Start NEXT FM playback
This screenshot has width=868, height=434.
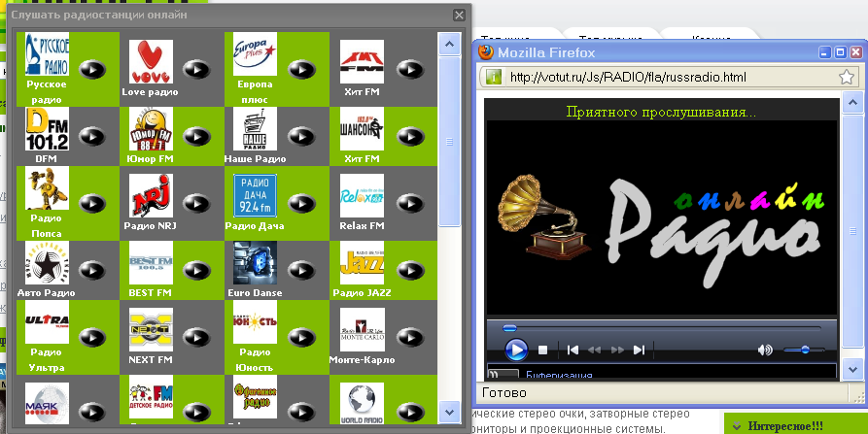click(x=196, y=337)
